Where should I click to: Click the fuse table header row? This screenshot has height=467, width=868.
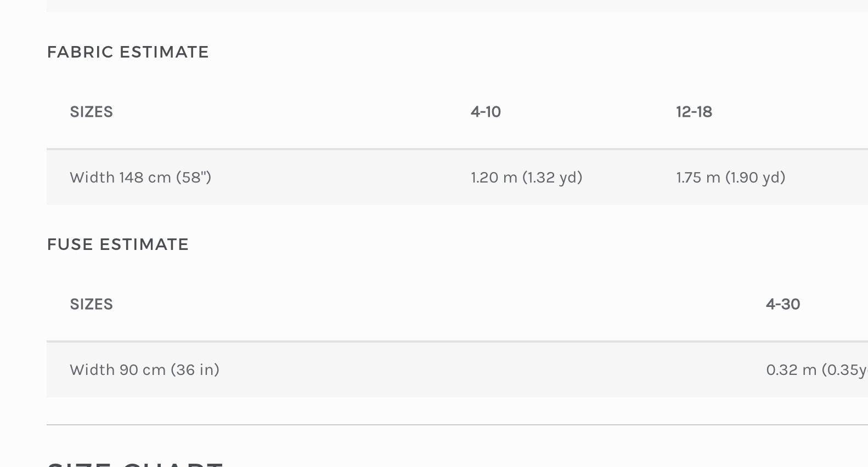click(x=457, y=304)
